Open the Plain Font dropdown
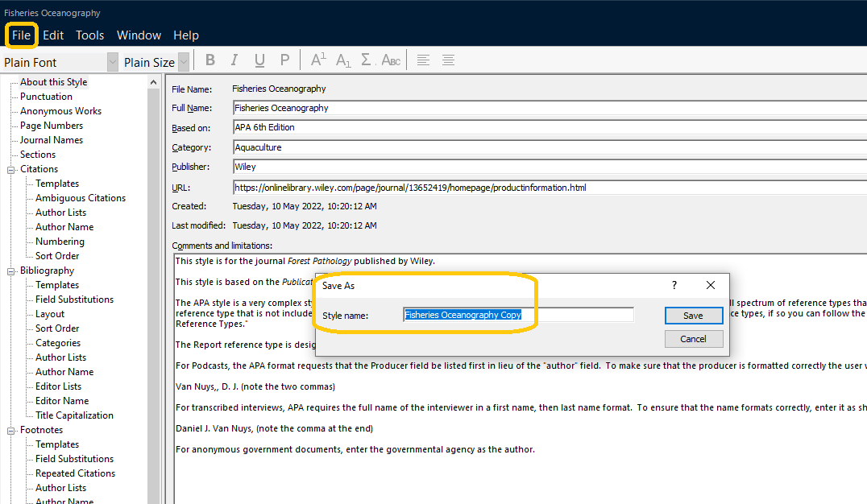867x504 pixels. 112,62
